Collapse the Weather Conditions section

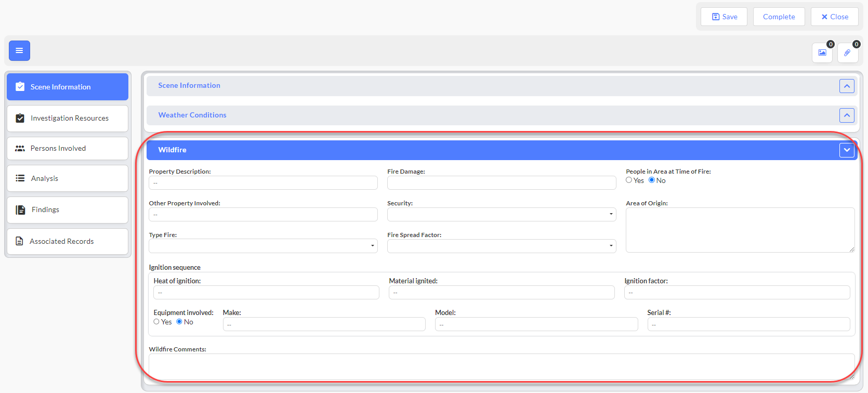[x=847, y=115]
